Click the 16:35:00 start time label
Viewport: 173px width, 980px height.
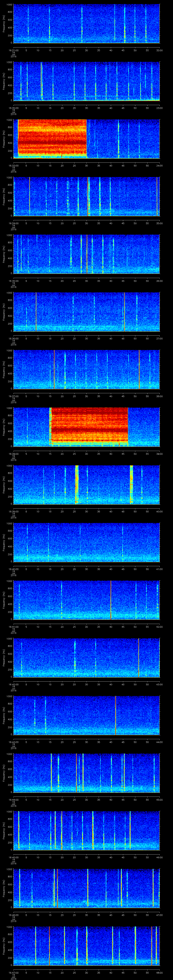14,281
